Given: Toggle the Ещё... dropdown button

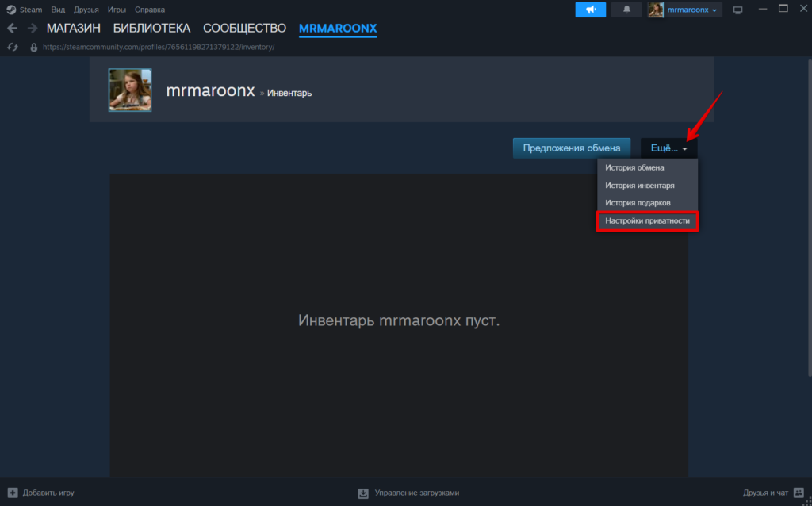Looking at the screenshot, I should pos(669,148).
